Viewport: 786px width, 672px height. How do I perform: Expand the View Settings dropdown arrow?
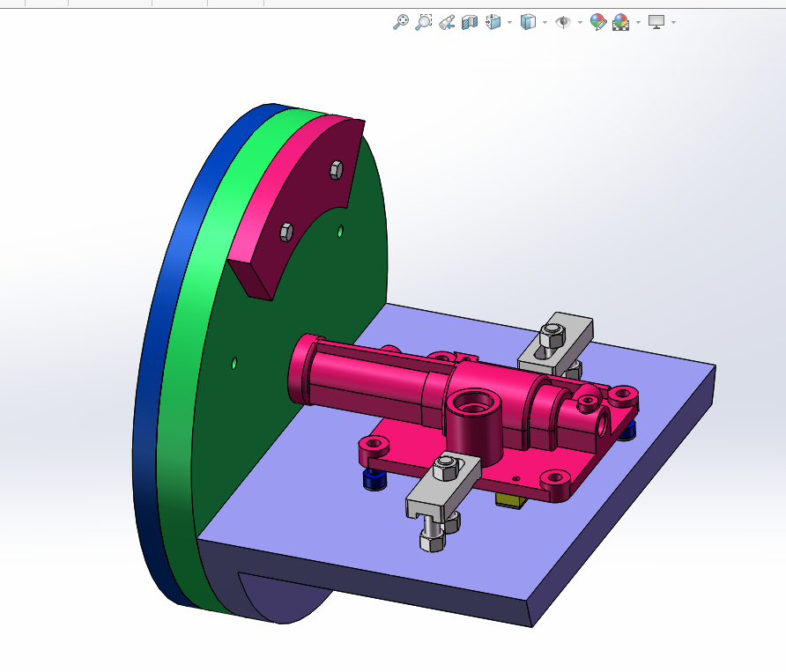pos(673,22)
